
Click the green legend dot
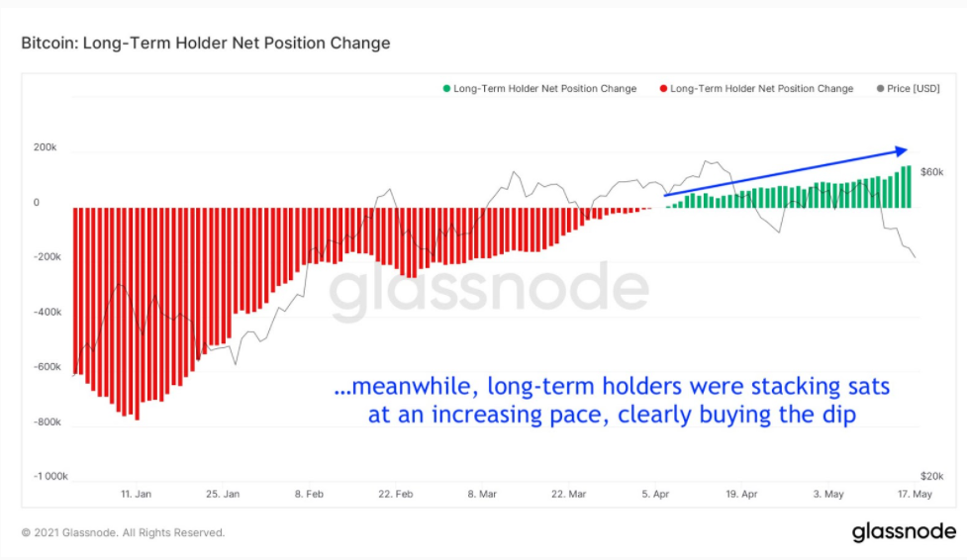click(446, 89)
